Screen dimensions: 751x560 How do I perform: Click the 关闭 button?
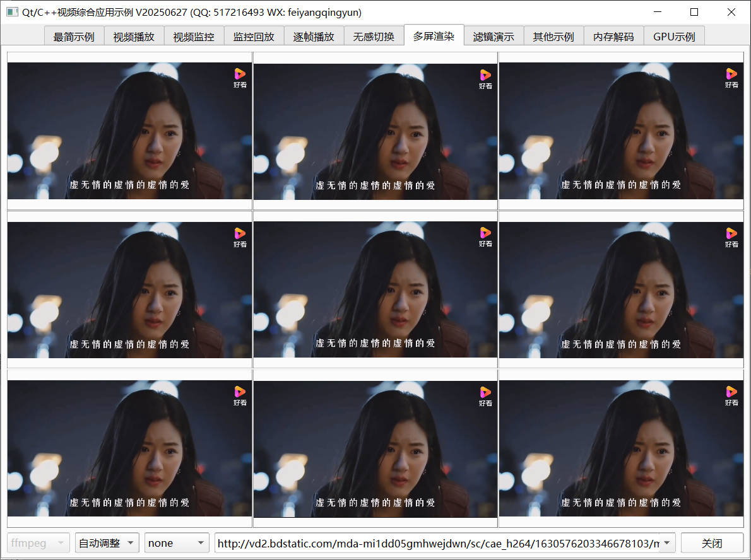tap(712, 543)
